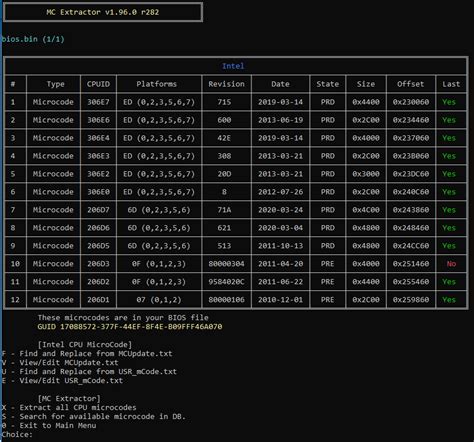Click 'Extract all CPU microcodes' option
Viewport: 474px width, 442px height.
(69, 408)
